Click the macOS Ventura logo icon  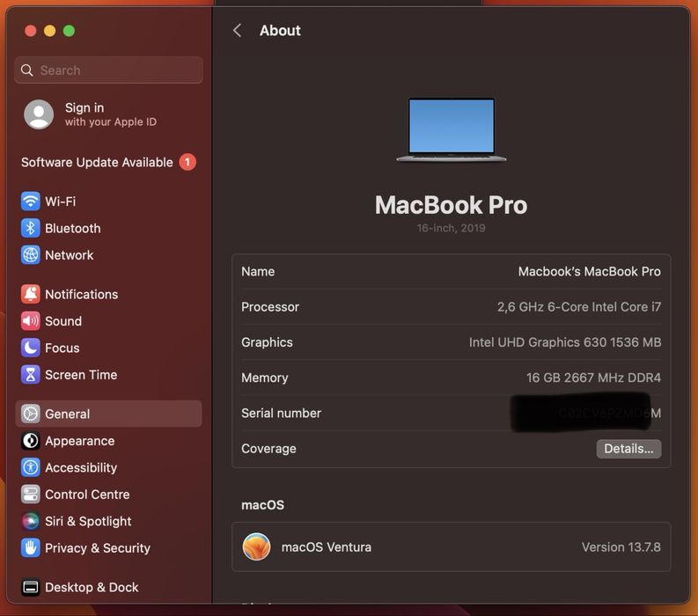coord(256,546)
